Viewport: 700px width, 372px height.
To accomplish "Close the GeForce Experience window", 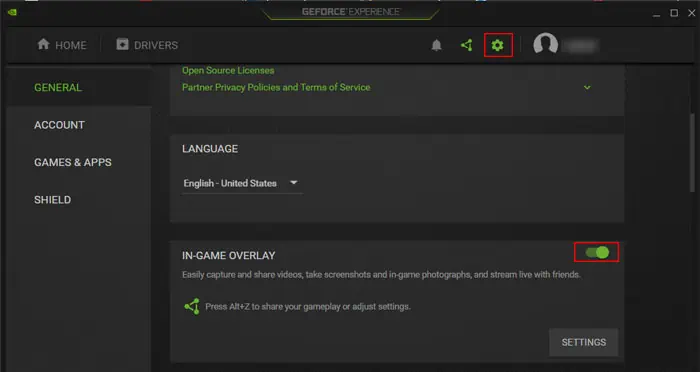I will 692,13.
